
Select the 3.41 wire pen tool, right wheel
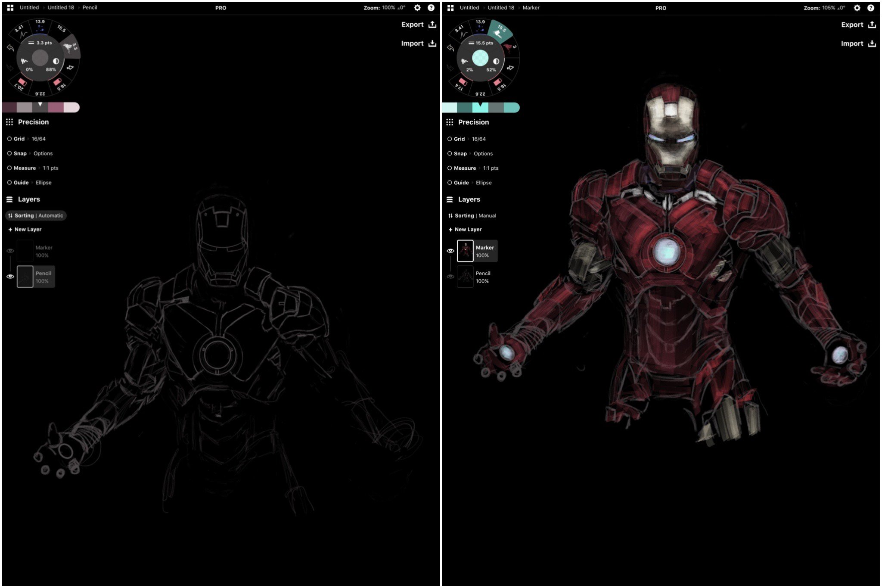pos(461,31)
